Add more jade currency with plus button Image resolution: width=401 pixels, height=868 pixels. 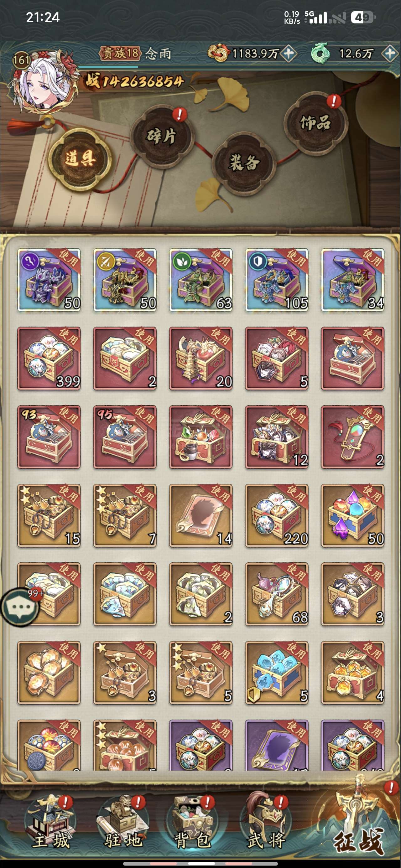(390, 53)
